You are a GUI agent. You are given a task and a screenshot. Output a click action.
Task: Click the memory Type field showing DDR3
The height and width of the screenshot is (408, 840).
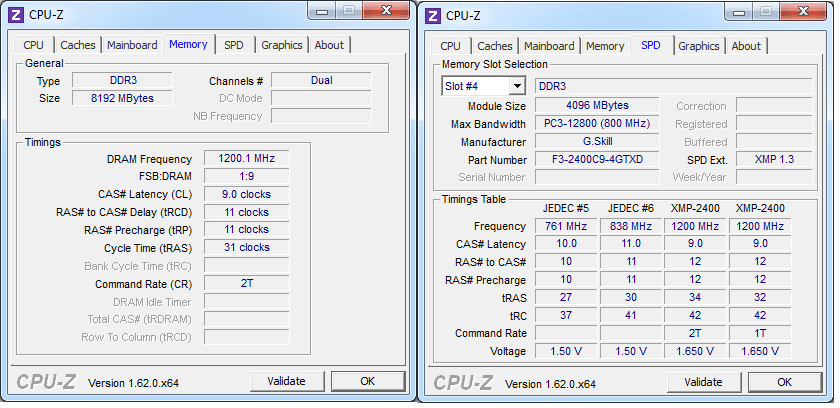point(122,80)
